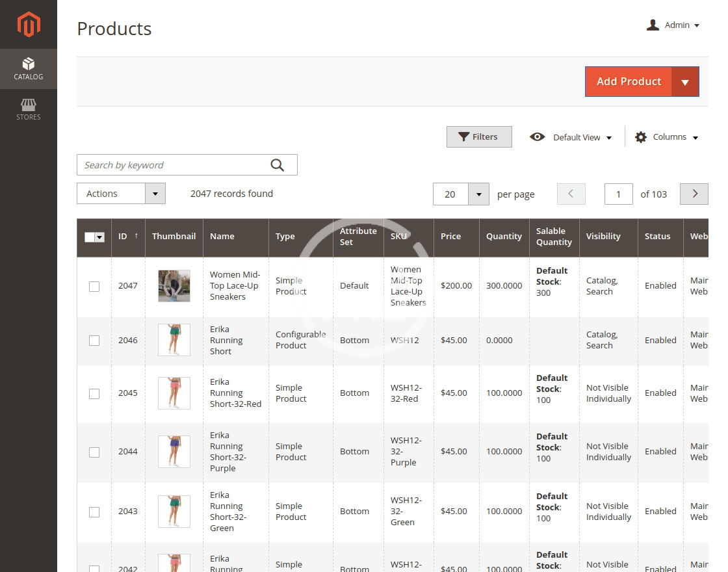Open the Stores sidebar menu

[29, 109]
